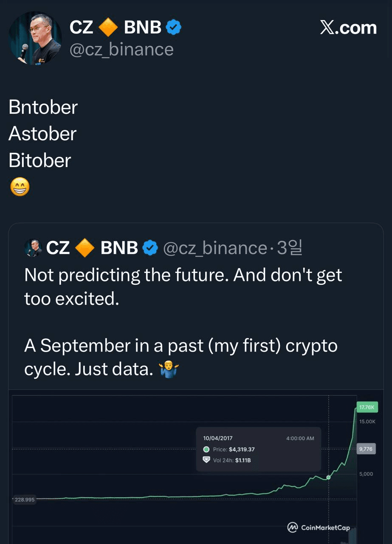Click the blue verified badge in the header
The image size is (392, 544).
(x=173, y=28)
